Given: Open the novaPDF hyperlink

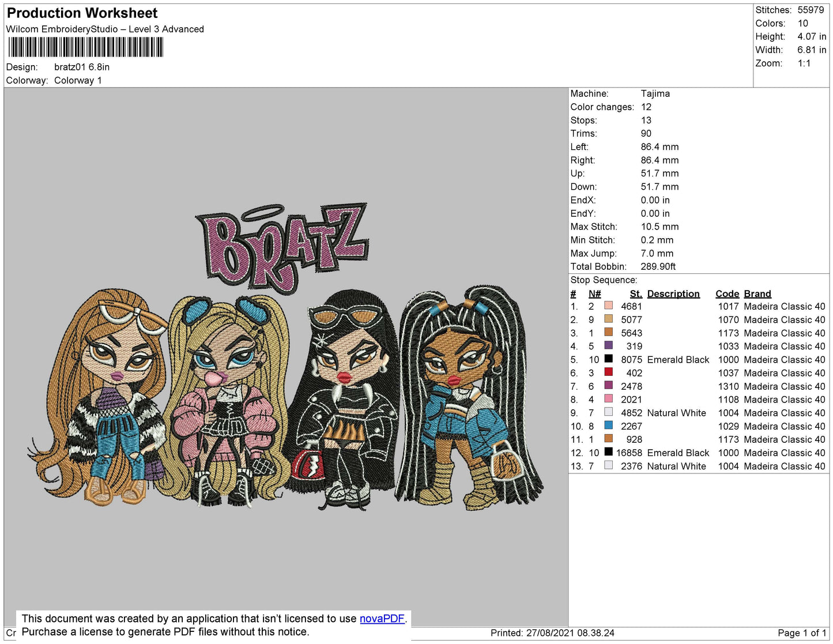Looking at the screenshot, I should point(382,619).
